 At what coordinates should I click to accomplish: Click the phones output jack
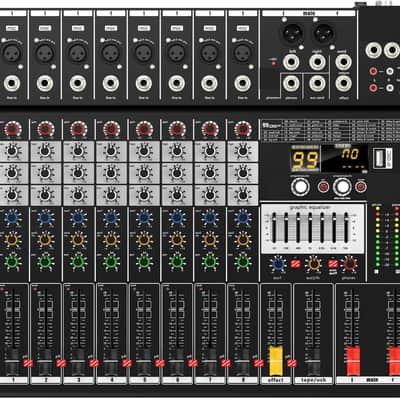(291, 83)
